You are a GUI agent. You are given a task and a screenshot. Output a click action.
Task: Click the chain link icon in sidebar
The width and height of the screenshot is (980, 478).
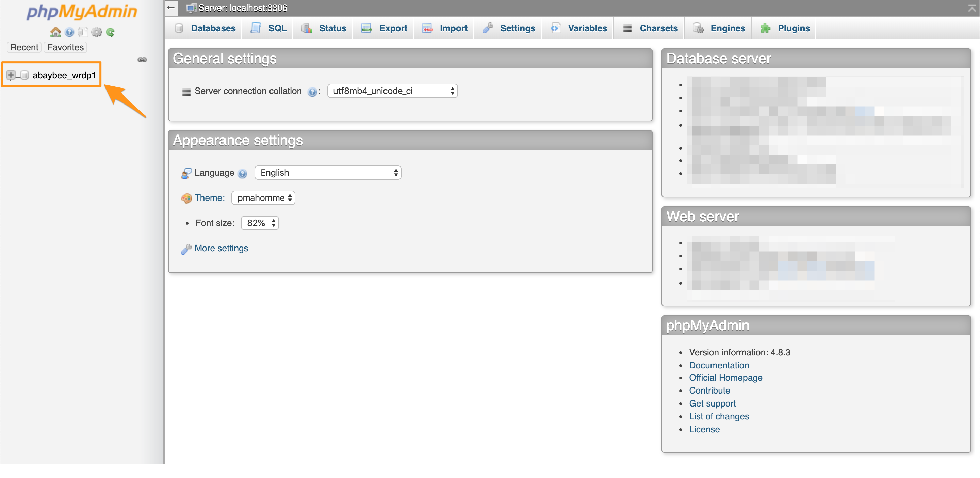(x=142, y=60)
